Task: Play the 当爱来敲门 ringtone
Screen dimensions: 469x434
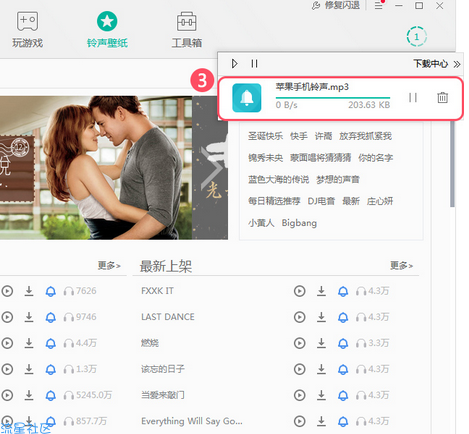Action: click(299, 395)
